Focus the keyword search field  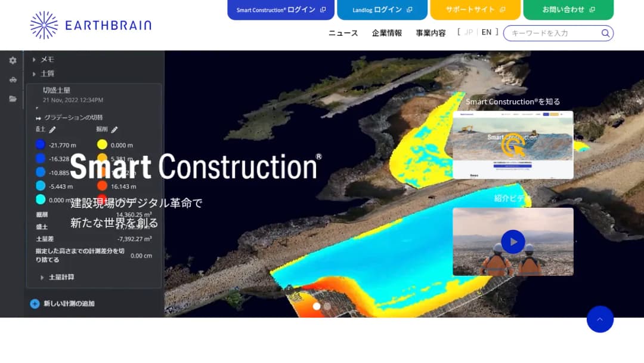tap(558, 33)
